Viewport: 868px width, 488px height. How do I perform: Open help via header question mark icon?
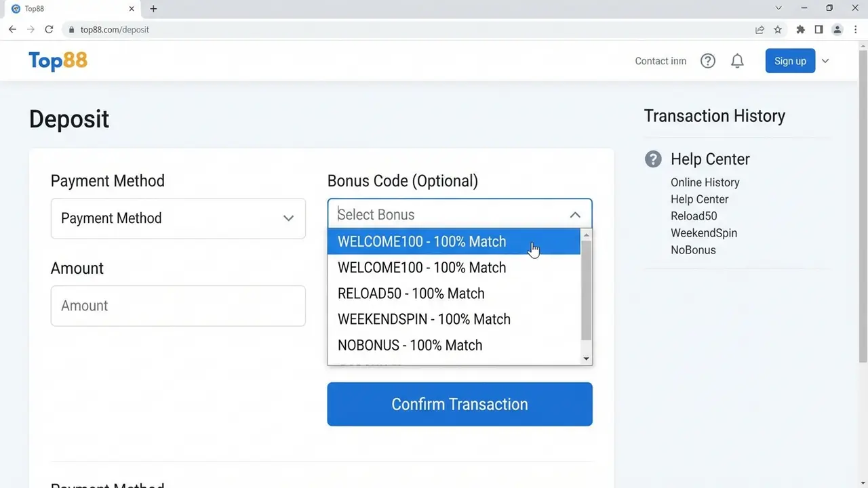click(x=707, y=61)
